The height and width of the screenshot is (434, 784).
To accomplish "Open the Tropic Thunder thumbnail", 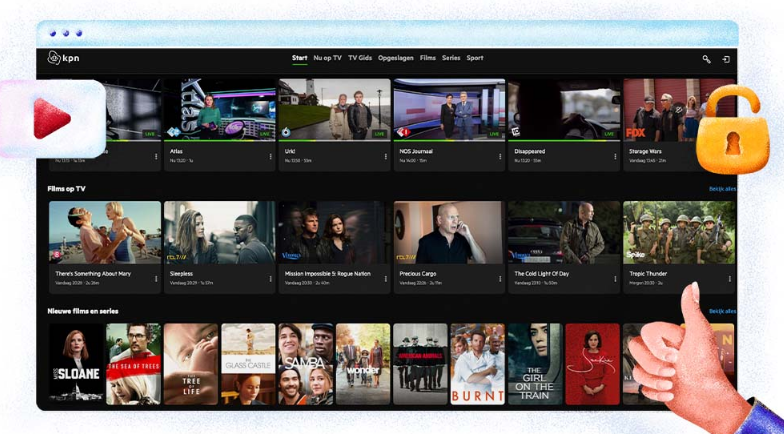I will (x=678, y=232).
